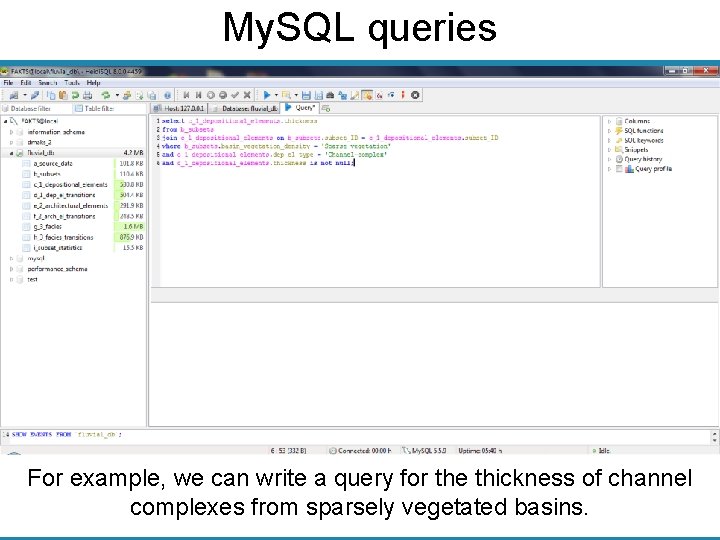Click the Print toolbar icon
Image resolution: width=720 pixels, height=540 pixels.
87,95
